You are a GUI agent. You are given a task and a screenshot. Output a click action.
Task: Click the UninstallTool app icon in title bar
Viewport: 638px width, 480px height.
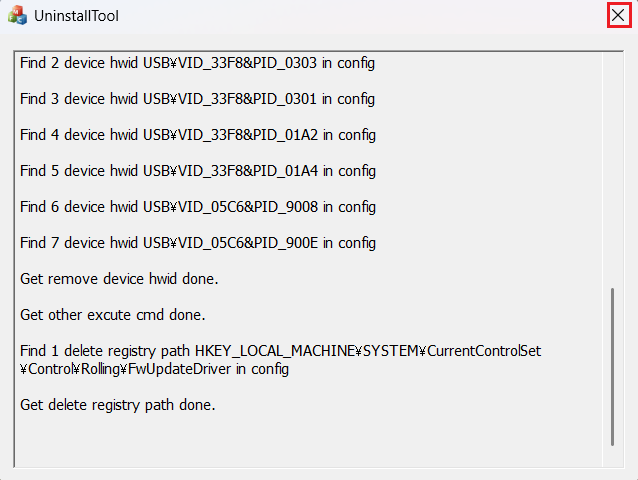point(17,16)
